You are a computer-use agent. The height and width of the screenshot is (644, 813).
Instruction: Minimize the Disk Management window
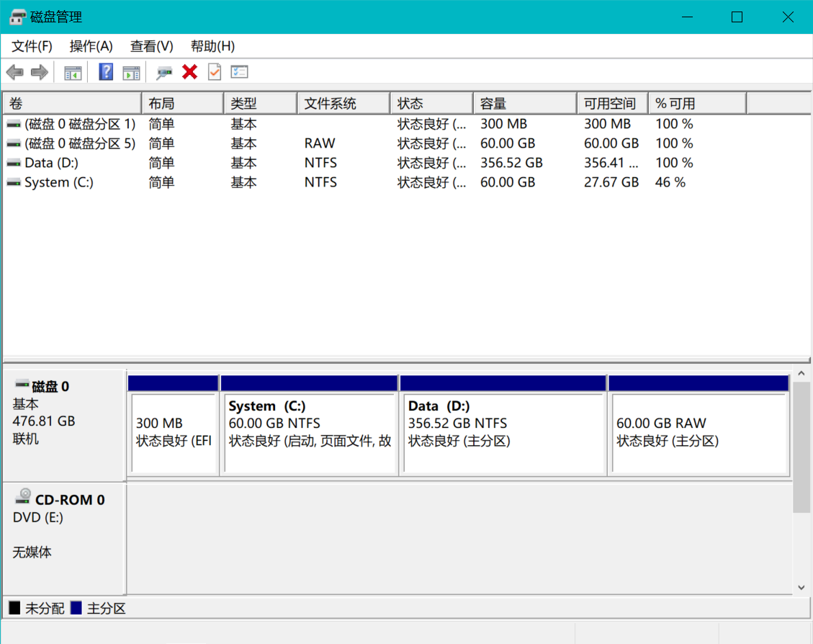688,17
